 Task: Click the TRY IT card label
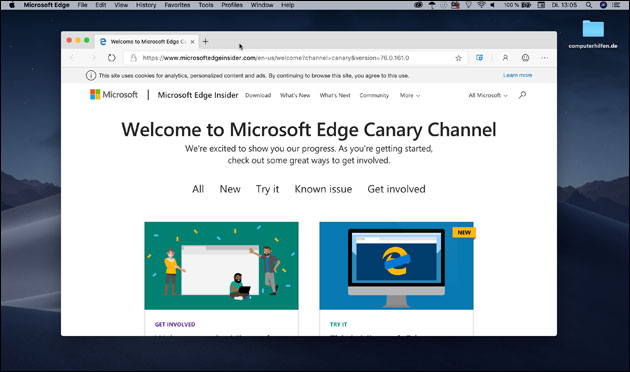(338, 324)
